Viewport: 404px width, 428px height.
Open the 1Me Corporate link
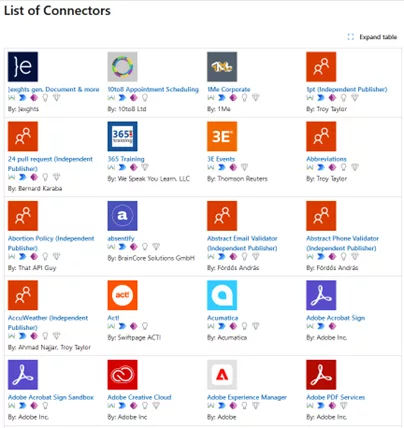(x=229, y=89)
